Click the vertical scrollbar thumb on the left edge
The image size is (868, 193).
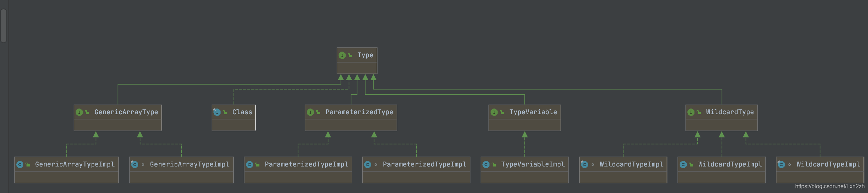(4, 25)
